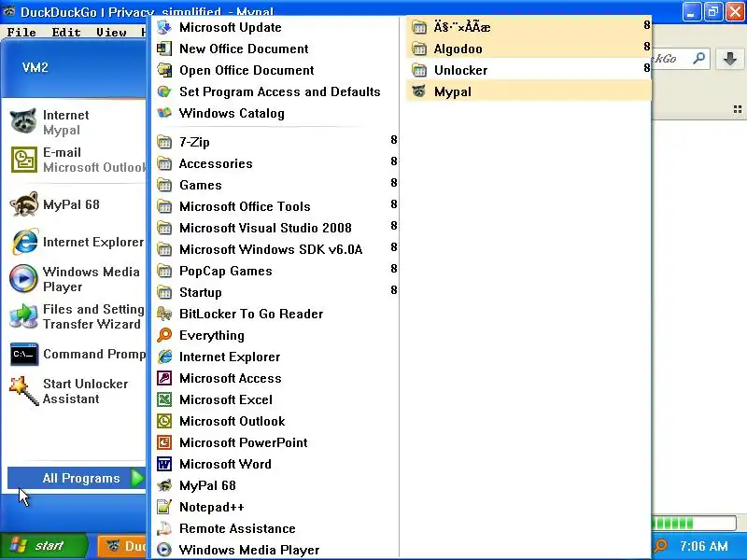The width and height of the screenshot is (747, 560).
Task: Open MyPal 68 in All Programs list
Action: point(274,485)
